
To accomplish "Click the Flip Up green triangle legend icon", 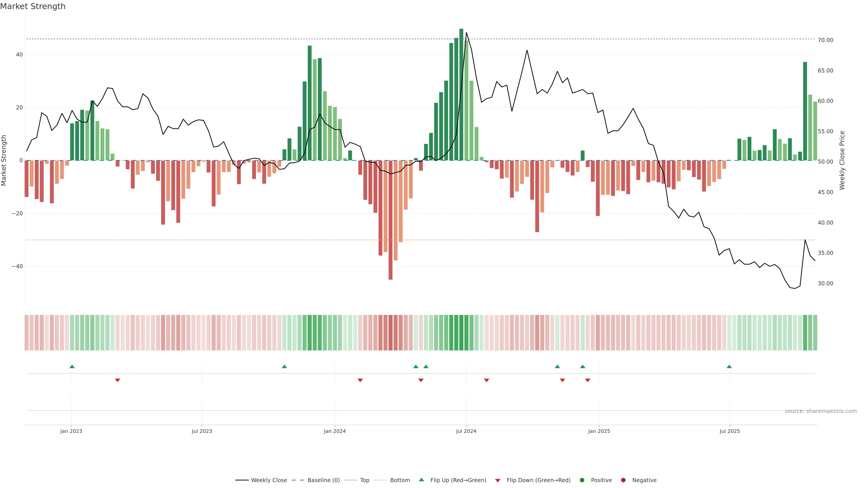I will [421, 480].
